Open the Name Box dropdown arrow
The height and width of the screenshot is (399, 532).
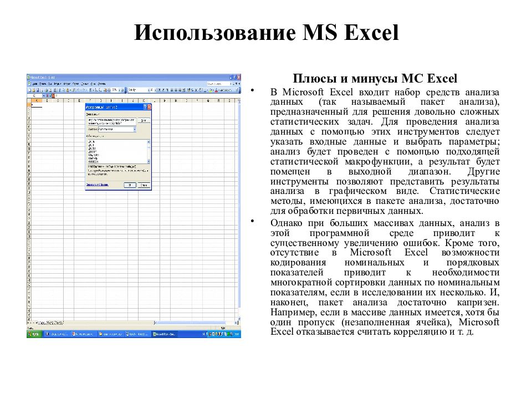coord(44,96)
